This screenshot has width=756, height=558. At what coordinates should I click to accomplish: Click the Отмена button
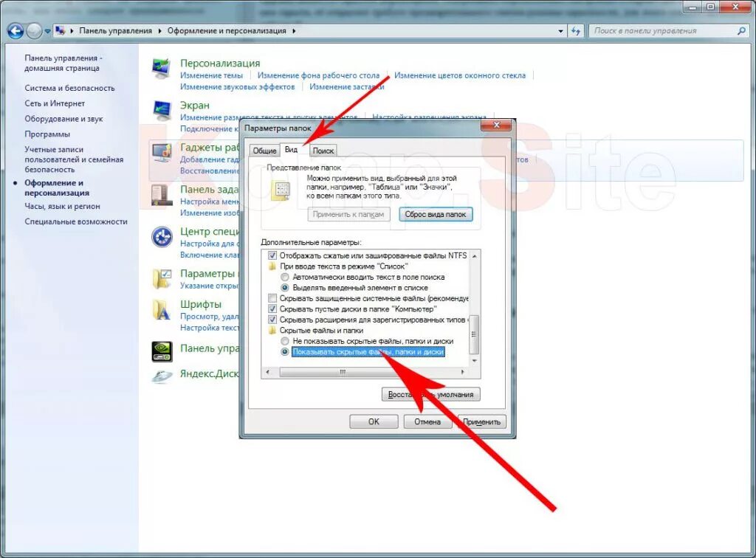[x=427, y=421]
